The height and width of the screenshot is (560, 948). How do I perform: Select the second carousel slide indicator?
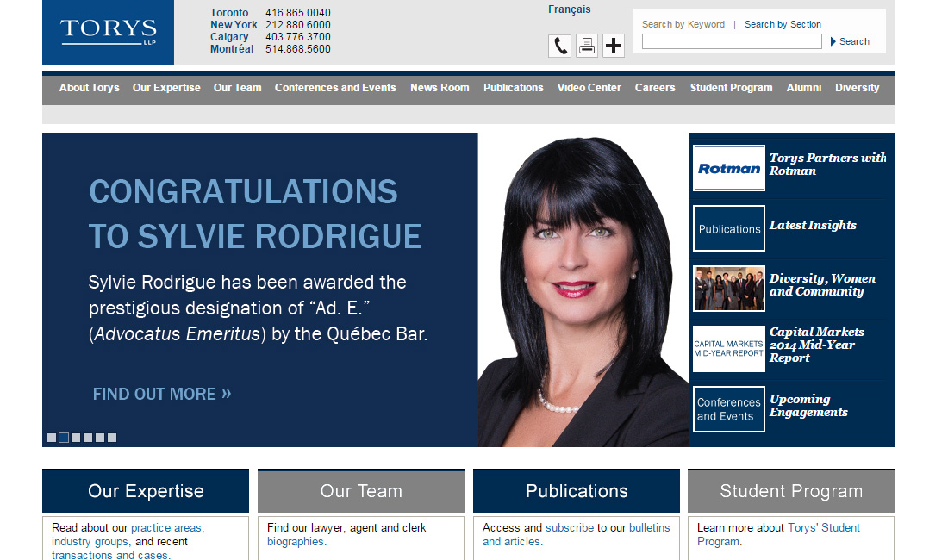pos(64,438)
